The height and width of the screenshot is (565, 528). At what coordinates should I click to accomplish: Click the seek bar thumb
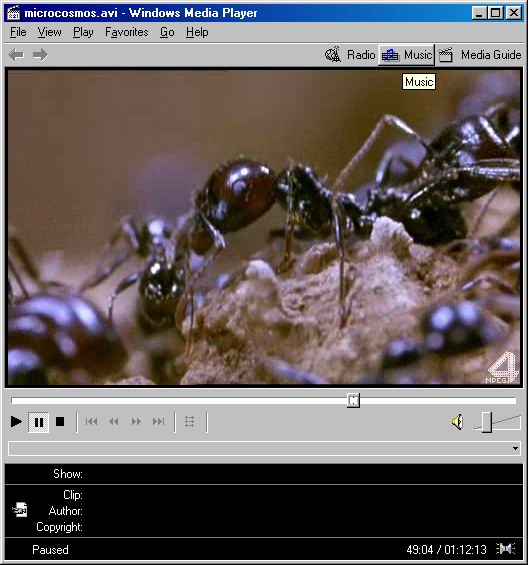(353, 400)
